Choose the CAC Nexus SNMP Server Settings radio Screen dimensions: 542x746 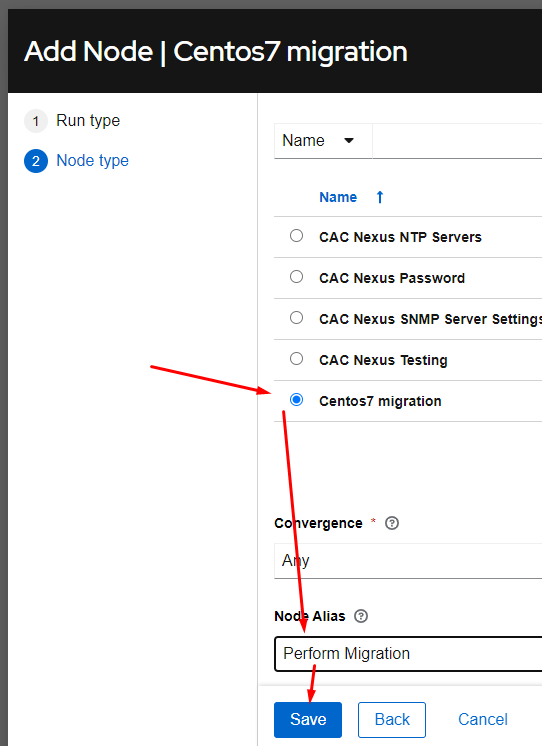[x=296, y=317]
